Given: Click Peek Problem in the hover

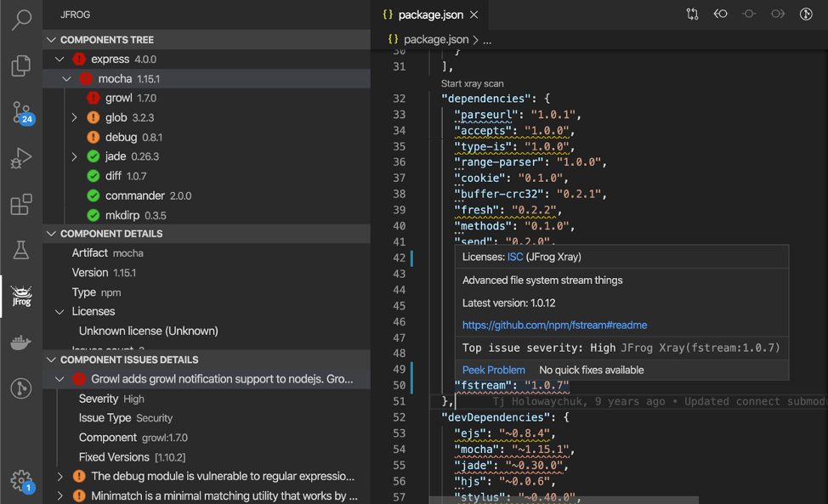Looking at the screenshot, I should [x=493, y=370].
